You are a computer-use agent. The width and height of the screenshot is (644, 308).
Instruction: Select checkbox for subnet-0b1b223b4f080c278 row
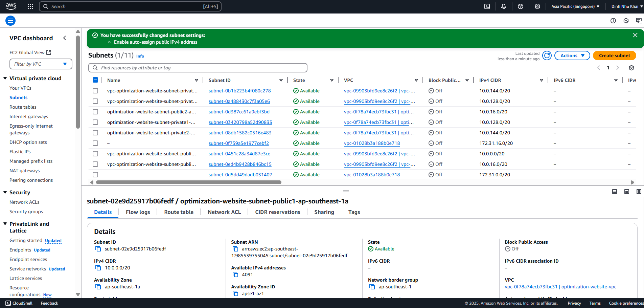click(95, 91)
